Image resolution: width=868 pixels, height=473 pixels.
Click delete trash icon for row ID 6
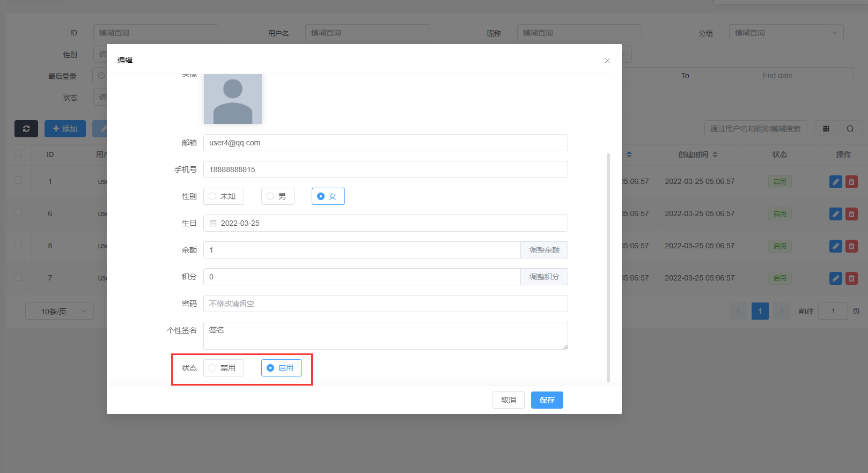[x=851, y=214]
